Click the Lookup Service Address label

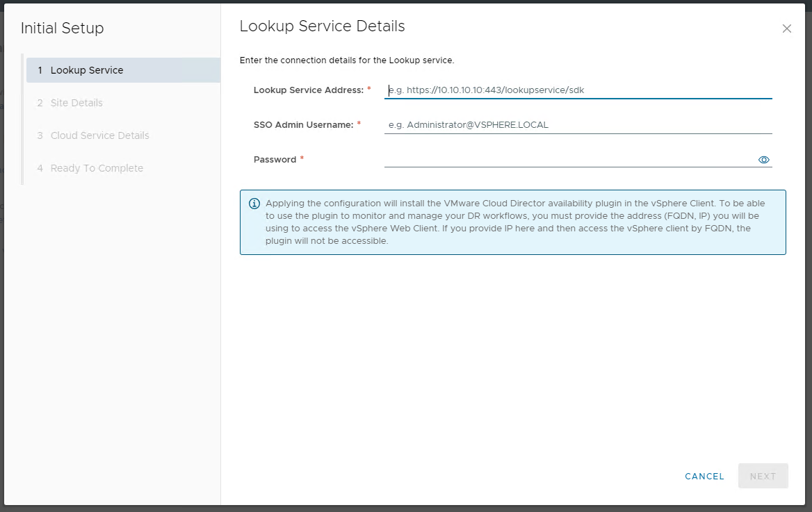[x=309, y=90]
